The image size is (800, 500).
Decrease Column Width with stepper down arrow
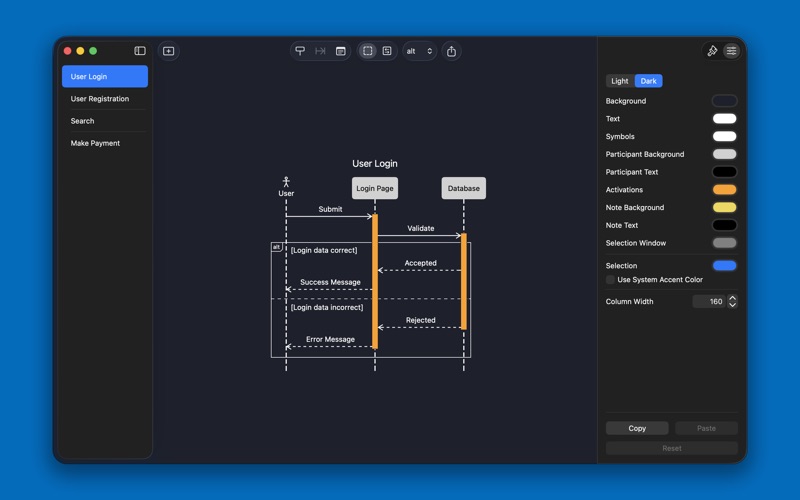point(732,305)
